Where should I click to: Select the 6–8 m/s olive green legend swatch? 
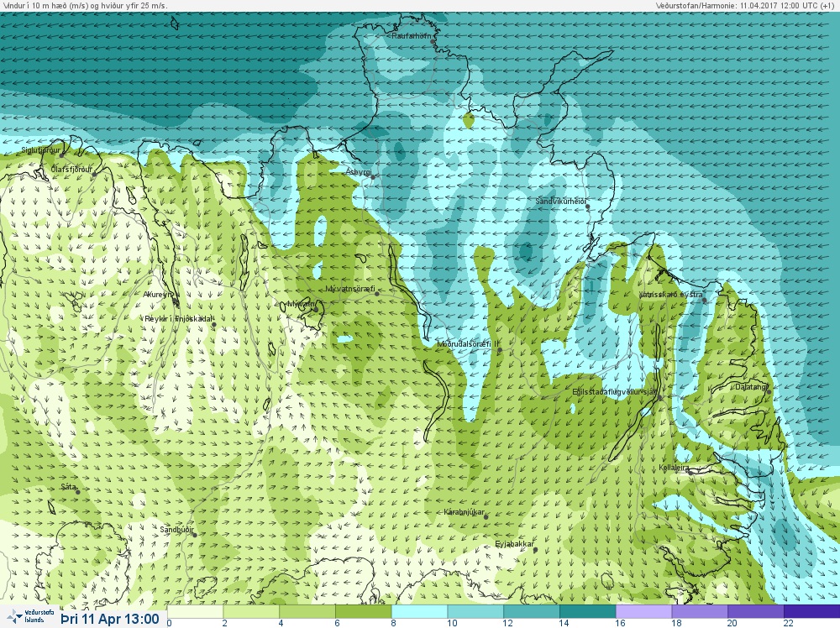pyautogui.click(x=363, y=611)
